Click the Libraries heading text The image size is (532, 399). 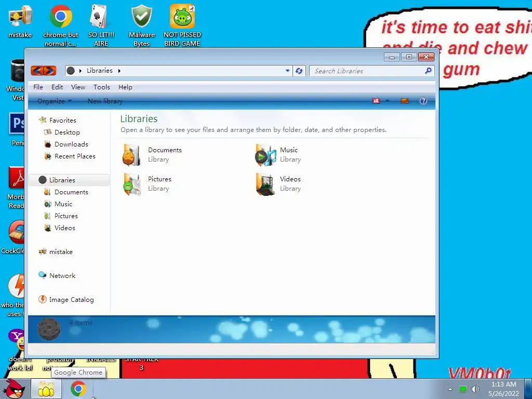pos(139,119)
